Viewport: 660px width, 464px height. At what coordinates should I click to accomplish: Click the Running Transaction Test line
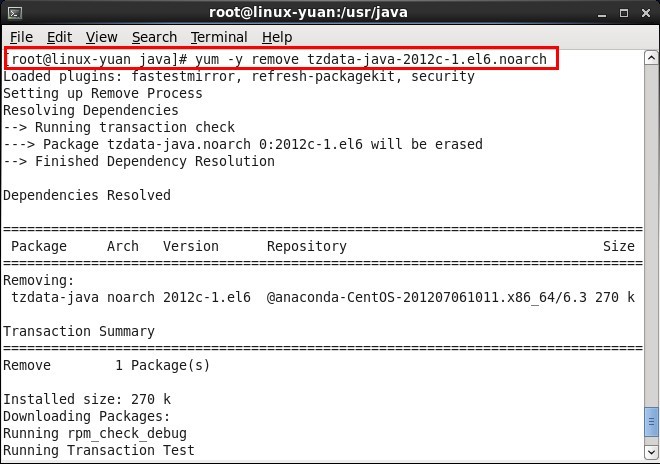98,450
